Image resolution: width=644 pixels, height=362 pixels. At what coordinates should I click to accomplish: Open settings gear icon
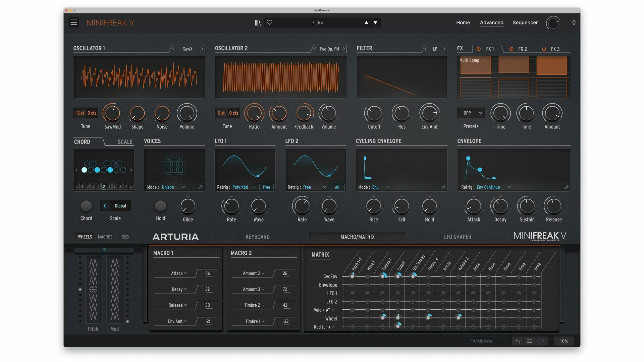click(x=574, y=22)
